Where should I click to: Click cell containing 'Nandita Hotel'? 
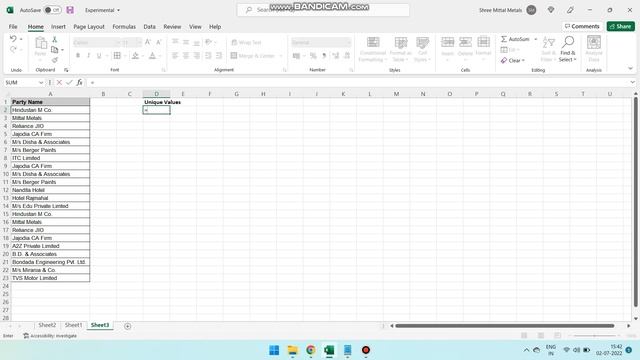(x=50, y=190)
